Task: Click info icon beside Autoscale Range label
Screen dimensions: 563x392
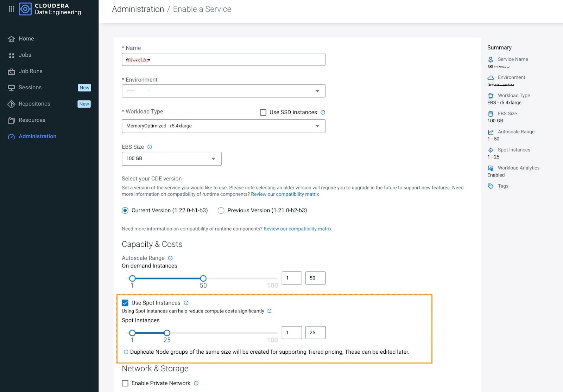Action: point(170,258)
